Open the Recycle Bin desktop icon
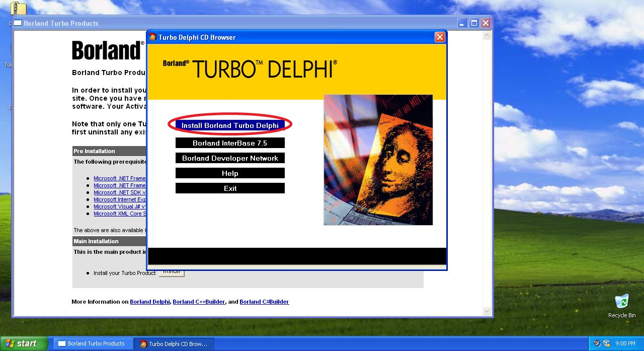This screenshot has height=351, width=644. pyautogui.click(x=622, y=306)
